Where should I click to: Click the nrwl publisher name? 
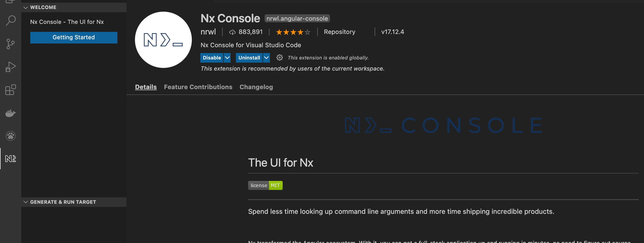[208, 32]
